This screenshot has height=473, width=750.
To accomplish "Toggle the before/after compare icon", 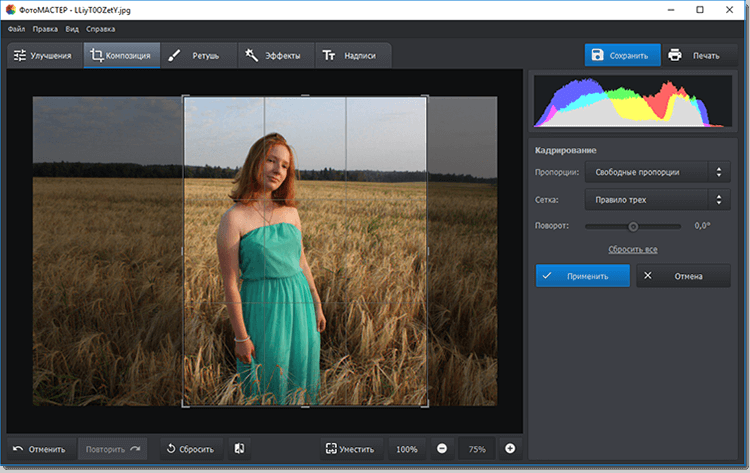I will [x=240, y=449].
